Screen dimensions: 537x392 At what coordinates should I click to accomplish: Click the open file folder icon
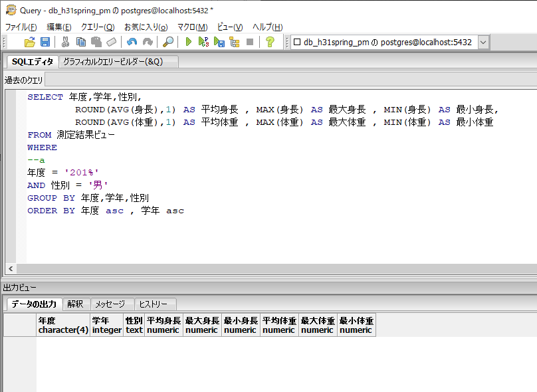coord(29,42)
